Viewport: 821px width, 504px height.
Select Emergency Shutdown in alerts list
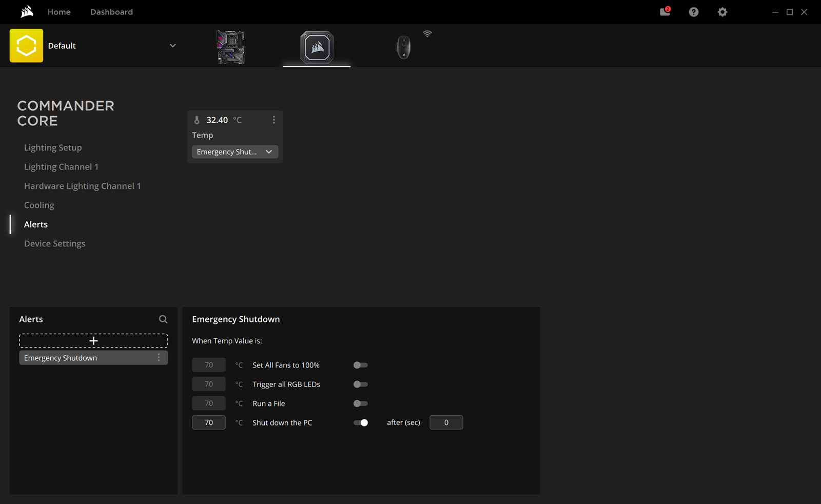93,358
